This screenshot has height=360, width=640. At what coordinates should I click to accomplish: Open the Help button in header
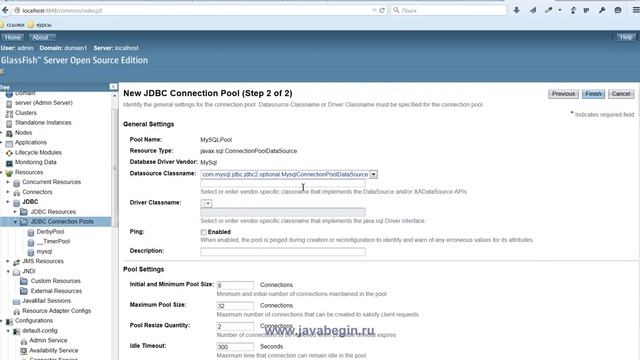pos(626,37)
